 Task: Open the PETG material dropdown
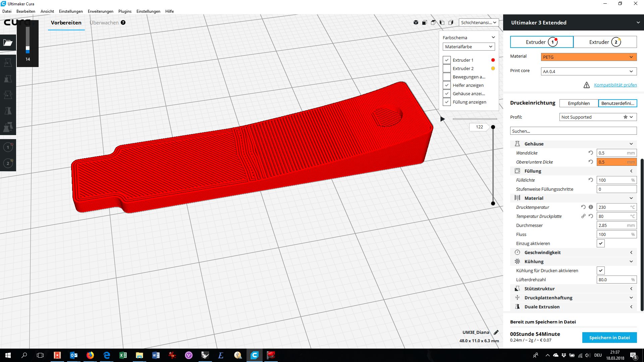589,57
